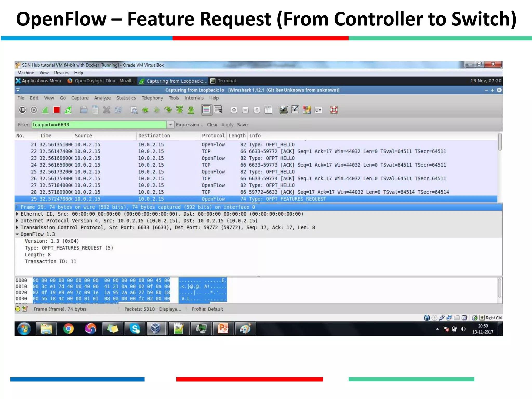Go back in packet history

pos(145,110)
